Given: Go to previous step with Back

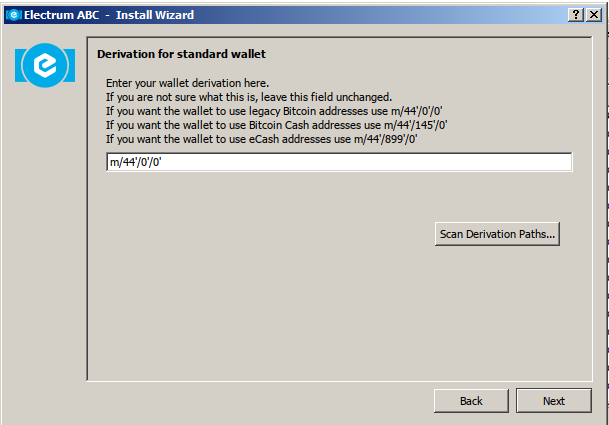Looking at the screenshot, I should tap(471, 401).
